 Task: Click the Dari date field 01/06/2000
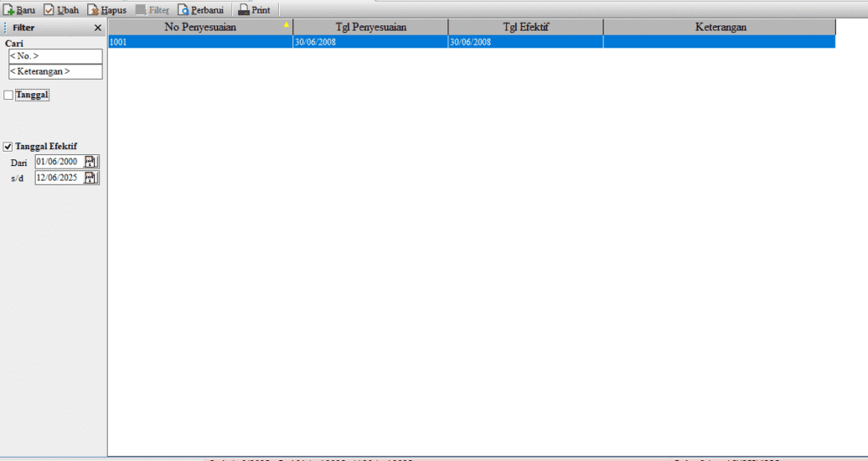(58, 161)
